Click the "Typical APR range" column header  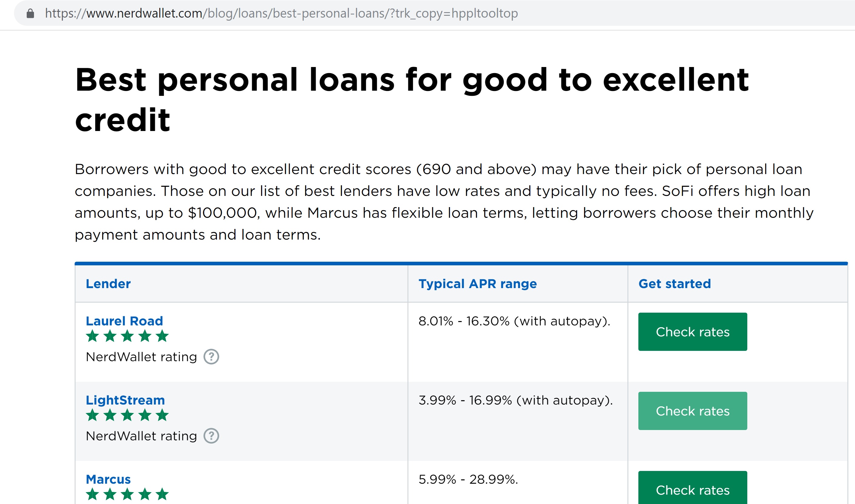pos(478,284)
